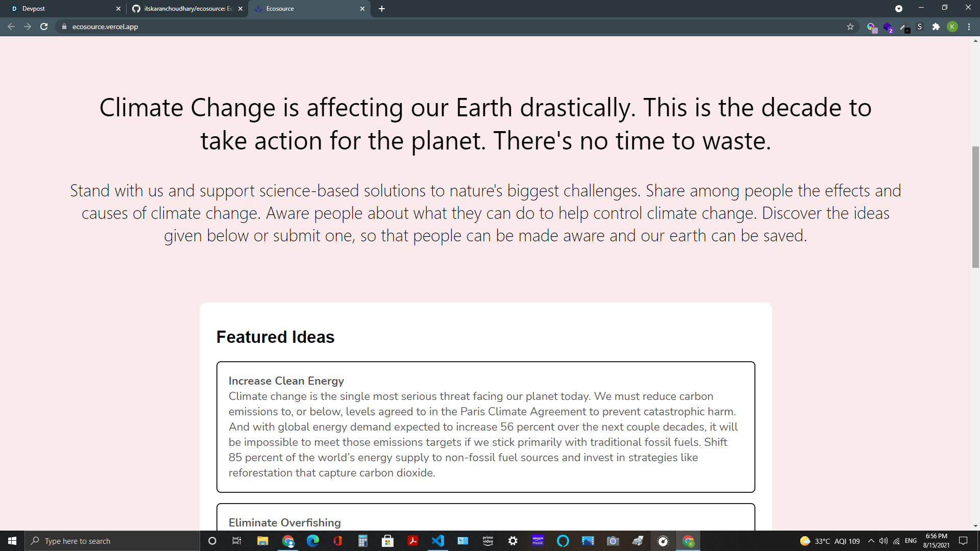Open the Extensions puzzle piece menu
980x551 pixels.
pos(936,27)
